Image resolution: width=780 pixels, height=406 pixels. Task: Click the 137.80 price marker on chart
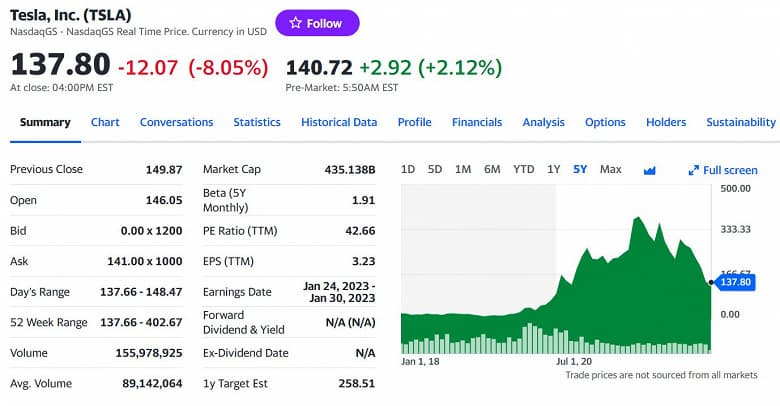point(735,283)
